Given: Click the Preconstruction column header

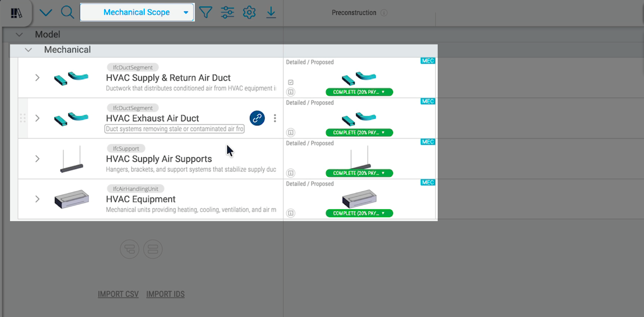Looking at the screenshot, I should 354,13.
